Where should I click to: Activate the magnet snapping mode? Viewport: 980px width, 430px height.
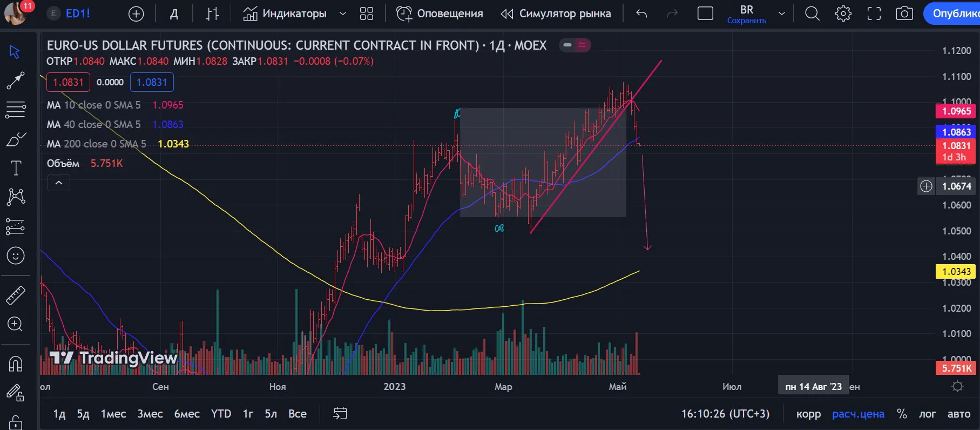[x=15, y=364]
